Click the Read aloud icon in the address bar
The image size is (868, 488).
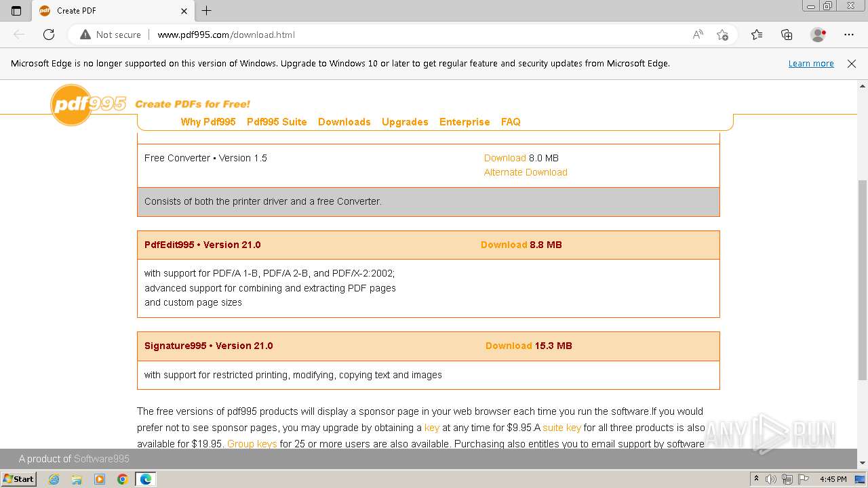[x=698, y=35]
